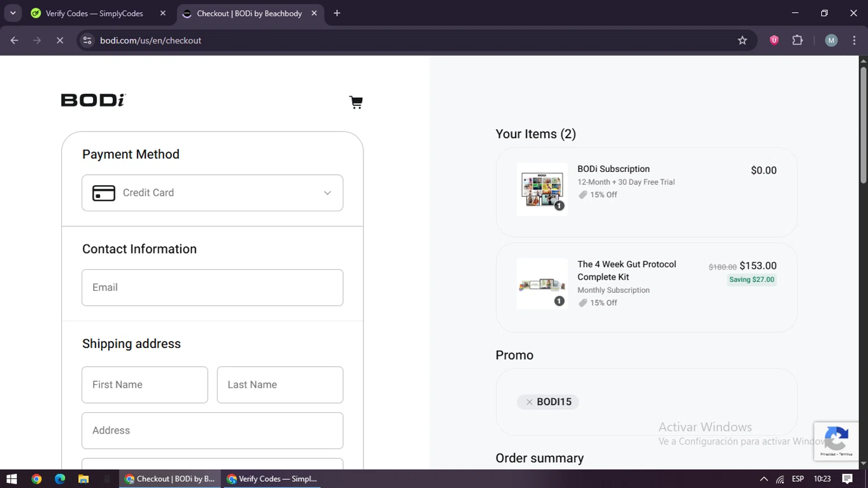Click the 12-Month + 30 Day Free Trial text
This screenshot has width=868, height=488.
626,182
